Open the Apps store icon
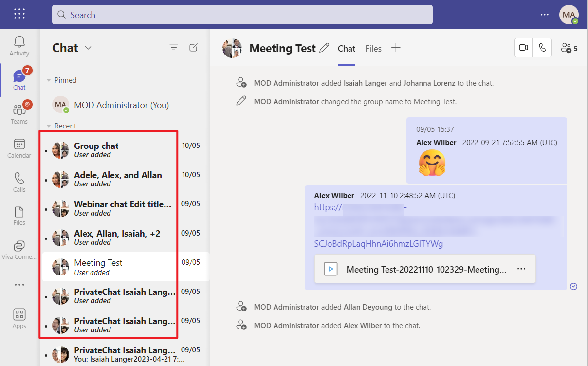 click(19, 319)
